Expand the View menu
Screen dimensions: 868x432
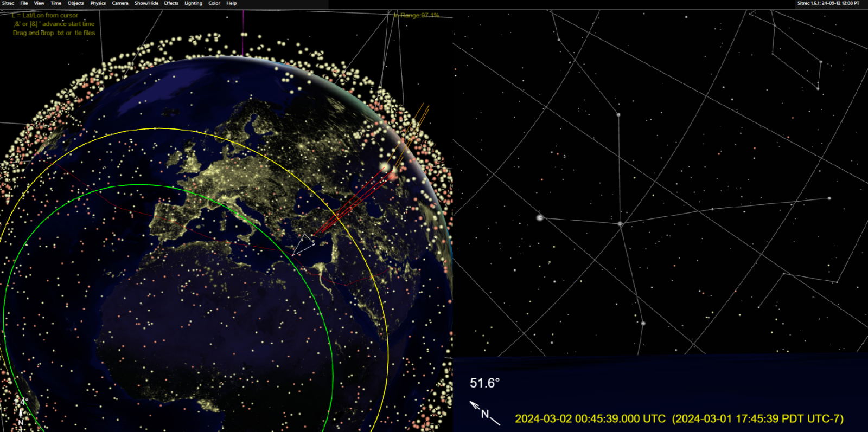tap(39, 3)
